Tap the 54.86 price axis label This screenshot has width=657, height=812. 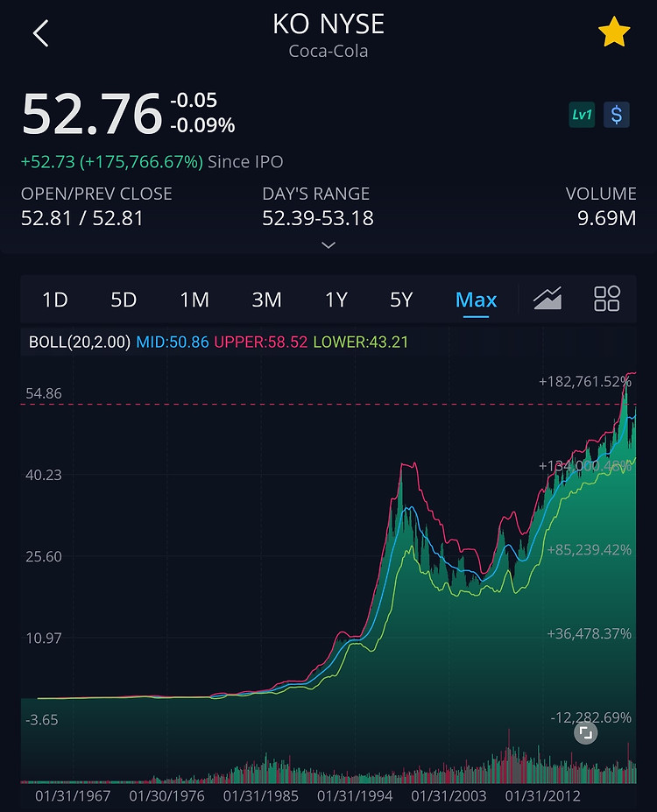[x=44, y=393]
